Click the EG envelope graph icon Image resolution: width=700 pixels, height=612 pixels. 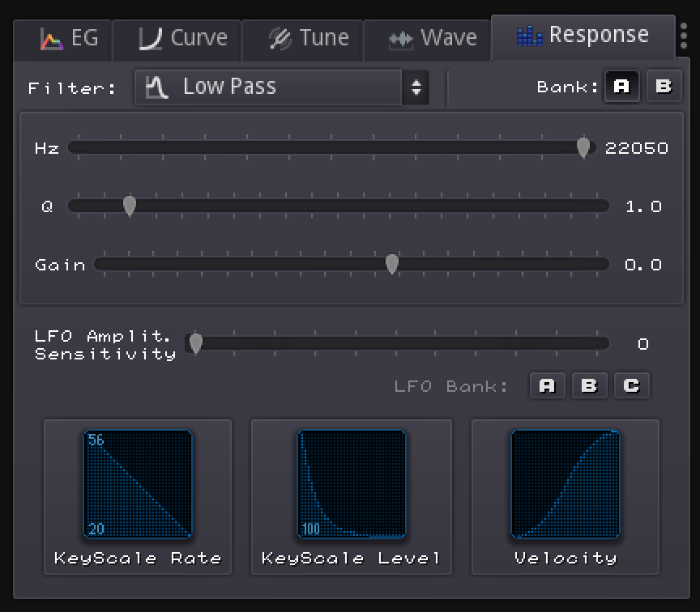(x=51, y=39)
